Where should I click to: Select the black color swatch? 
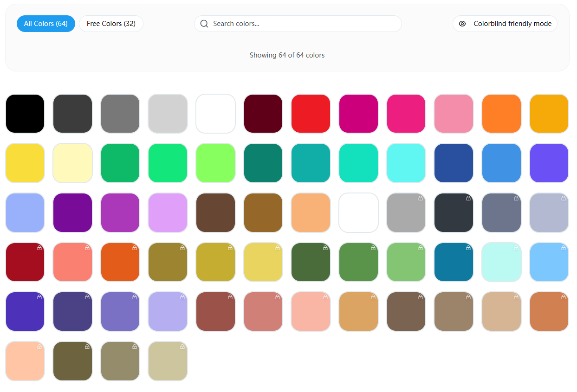[25, 113]
